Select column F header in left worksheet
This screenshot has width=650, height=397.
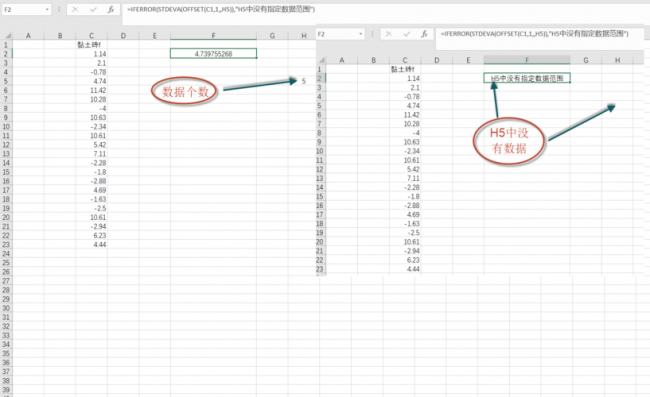click(x=213, y=36)
